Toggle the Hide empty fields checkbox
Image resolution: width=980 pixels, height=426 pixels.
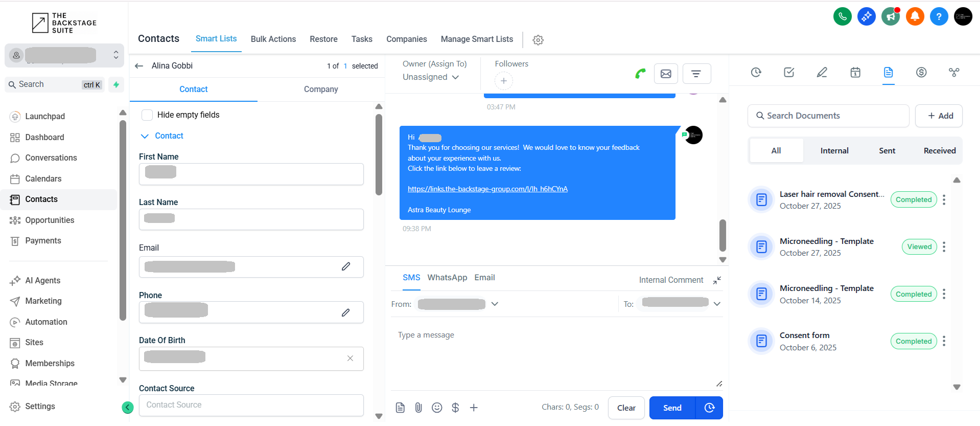(x=147, y=115)
